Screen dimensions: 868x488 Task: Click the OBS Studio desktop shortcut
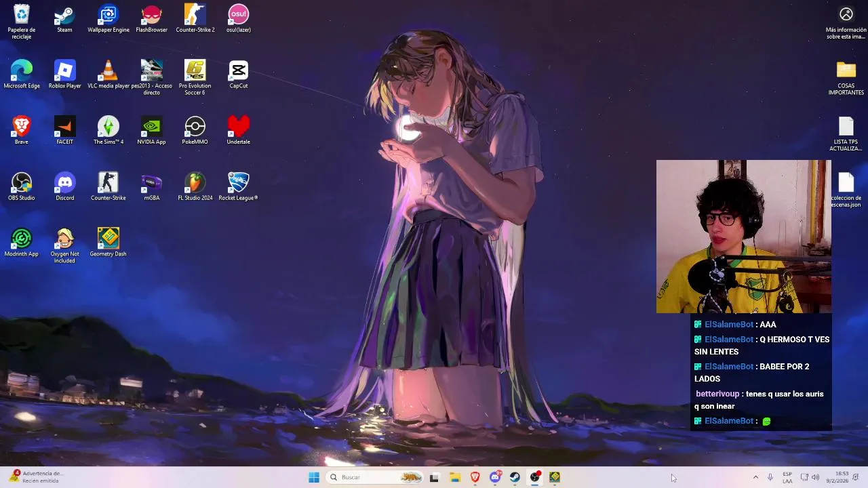point(22,186)
